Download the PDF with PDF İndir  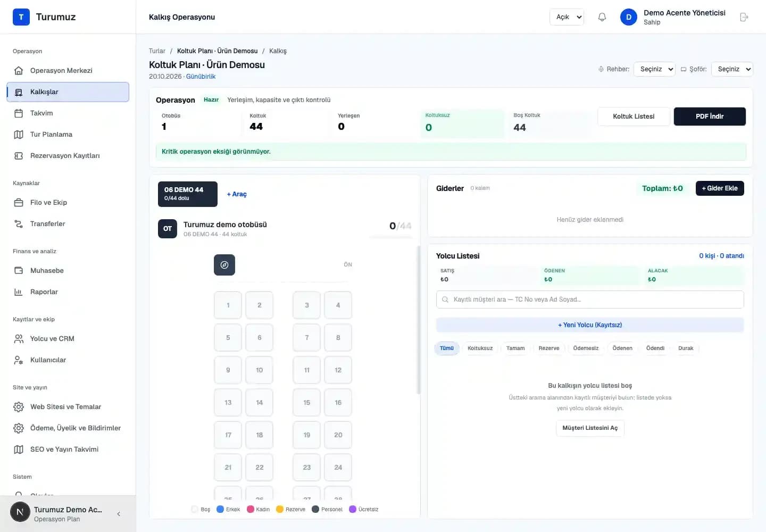tap(710, 117)
